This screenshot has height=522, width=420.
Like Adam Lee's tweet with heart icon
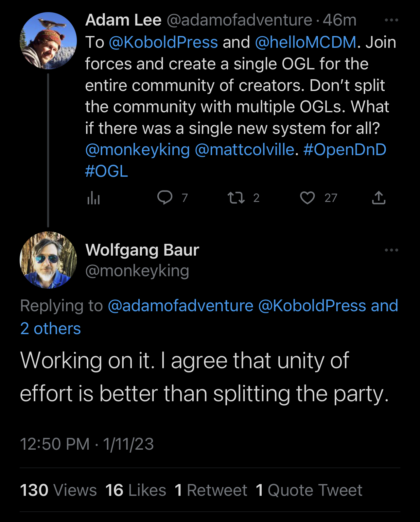pos(307,198)
